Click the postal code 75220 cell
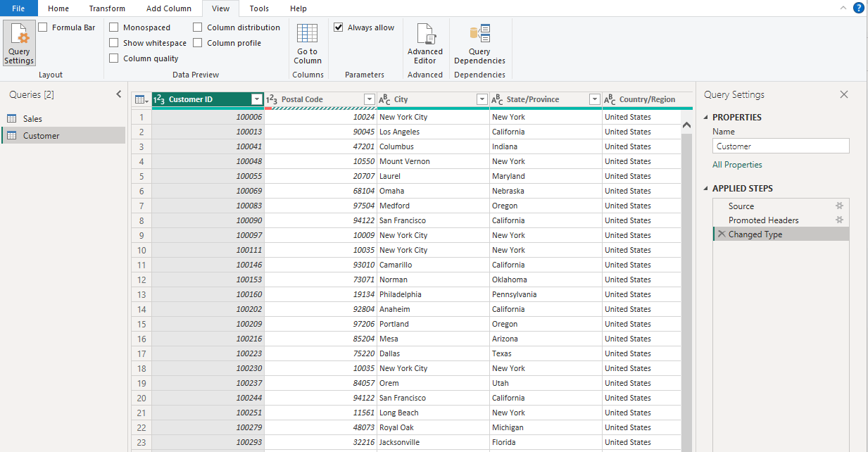The image size is (868, 452). [x=320, y=353]
